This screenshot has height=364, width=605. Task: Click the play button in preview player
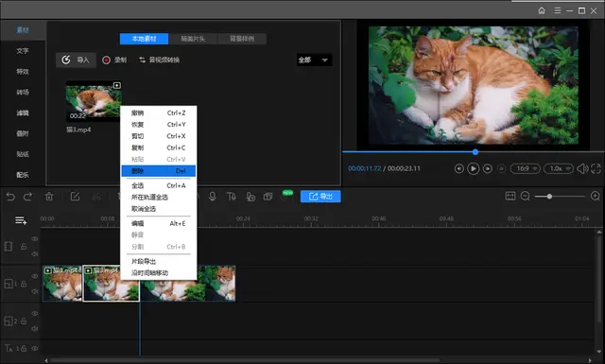(473, 168)
